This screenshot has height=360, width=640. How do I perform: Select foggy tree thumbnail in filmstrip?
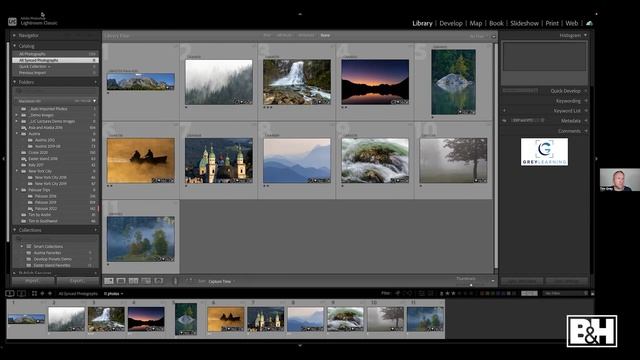[385, 319]
